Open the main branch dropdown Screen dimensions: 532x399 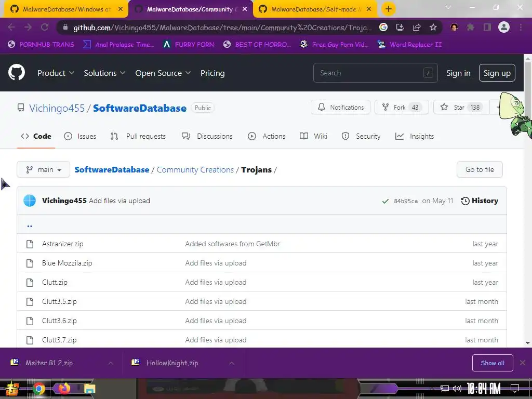point(44,170)
